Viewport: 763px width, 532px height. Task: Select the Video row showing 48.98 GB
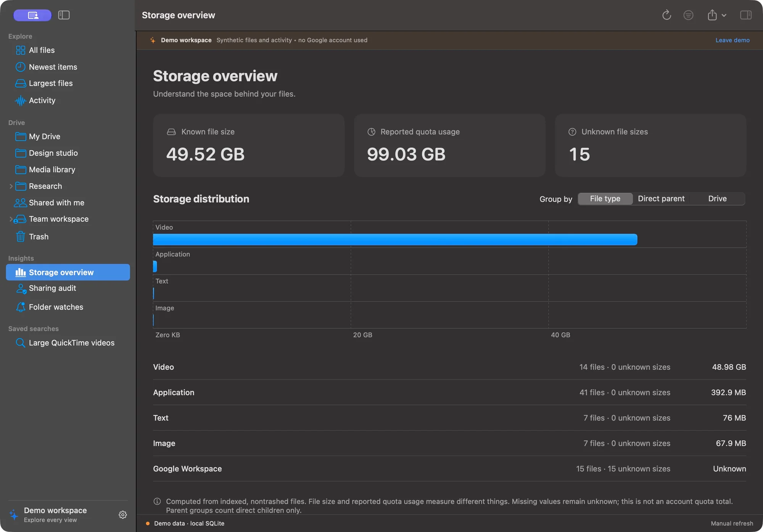click(449, 367)
